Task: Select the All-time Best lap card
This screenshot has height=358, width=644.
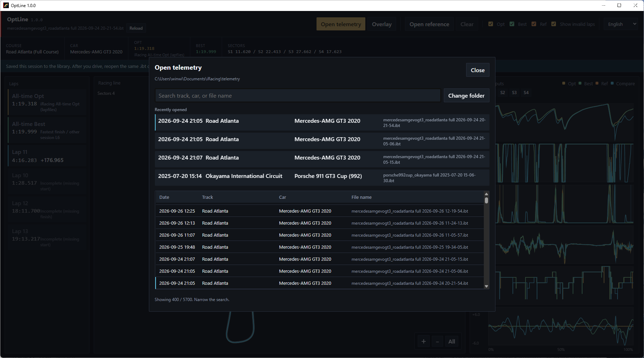Action: [47, 130]
